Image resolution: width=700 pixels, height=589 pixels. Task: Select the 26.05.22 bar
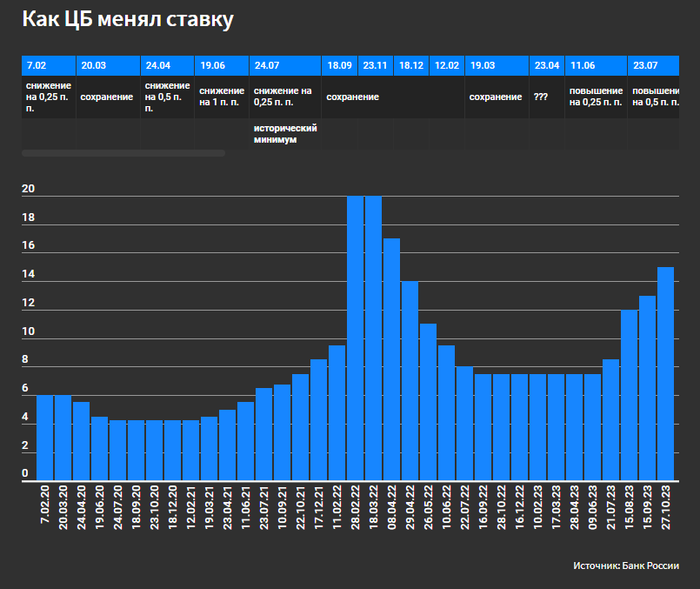click(x=428, y=402)
